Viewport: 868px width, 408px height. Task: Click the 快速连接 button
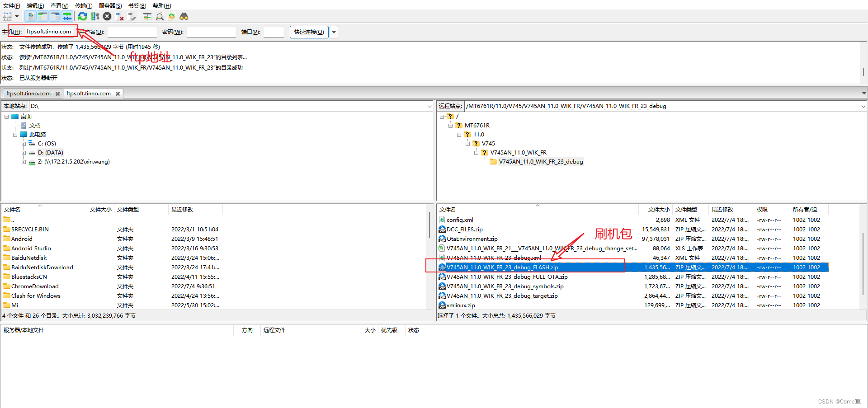click(x=309, y=32)
